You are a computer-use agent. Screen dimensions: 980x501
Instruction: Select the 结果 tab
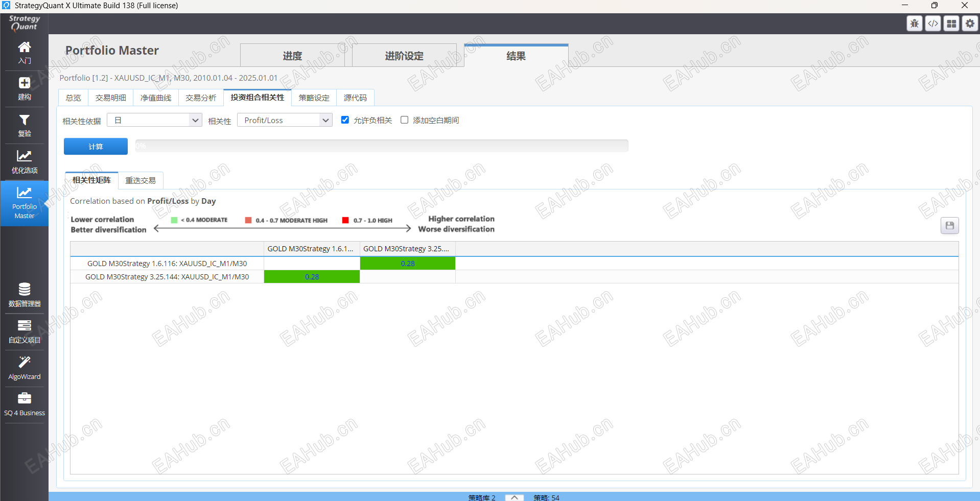click(x=516, y=56)
